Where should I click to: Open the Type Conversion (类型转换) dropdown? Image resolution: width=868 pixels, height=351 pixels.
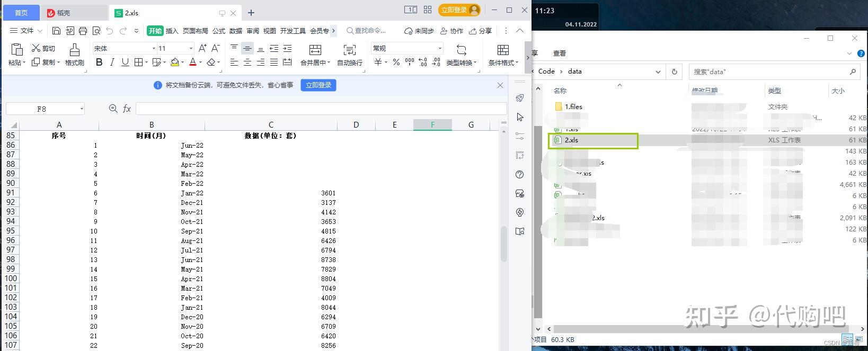tap(462, 62)
